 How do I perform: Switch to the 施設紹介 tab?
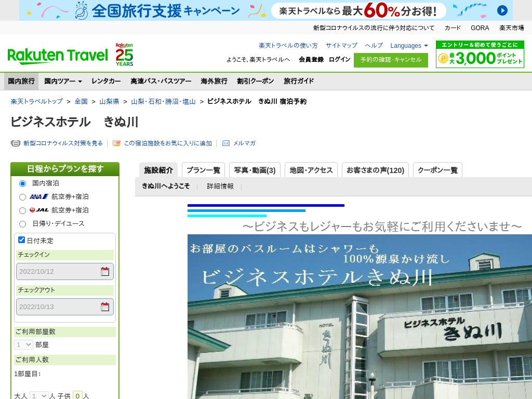pyautogui.click(x=158, y=170)
